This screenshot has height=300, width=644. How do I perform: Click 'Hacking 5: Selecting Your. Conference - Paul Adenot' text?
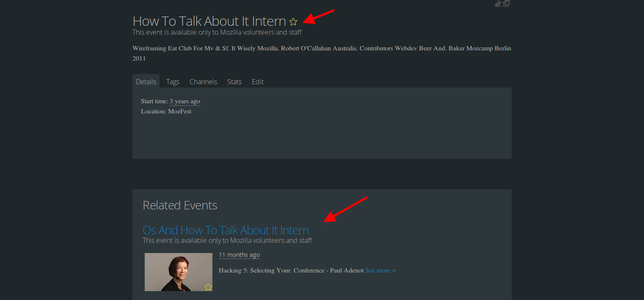point(291,270)
